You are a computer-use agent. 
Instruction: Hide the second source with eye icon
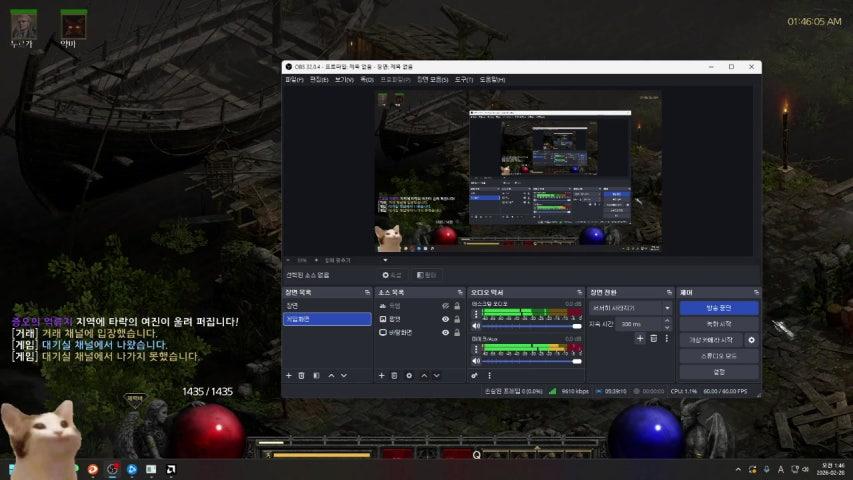tap(445, 319)
